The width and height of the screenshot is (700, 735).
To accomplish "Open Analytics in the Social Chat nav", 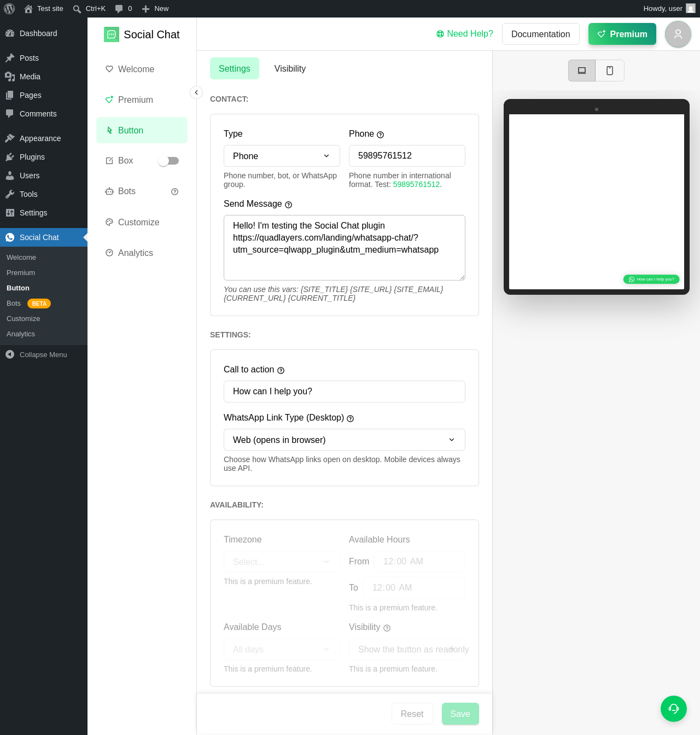I will click(142, 253).
